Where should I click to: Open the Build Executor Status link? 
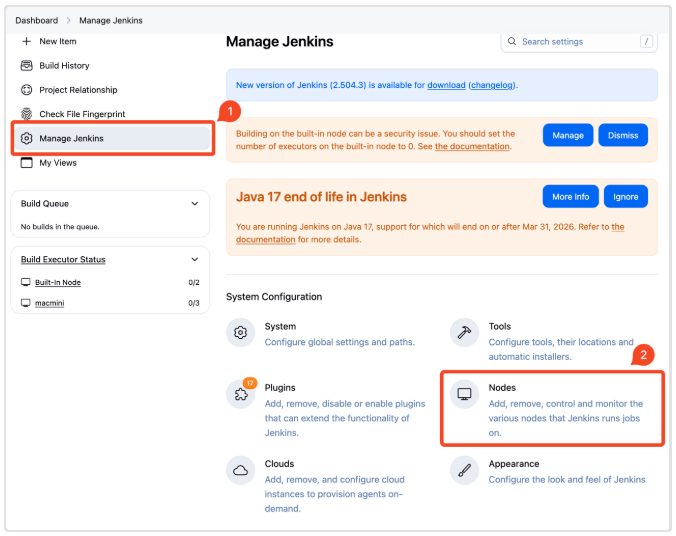63,259
